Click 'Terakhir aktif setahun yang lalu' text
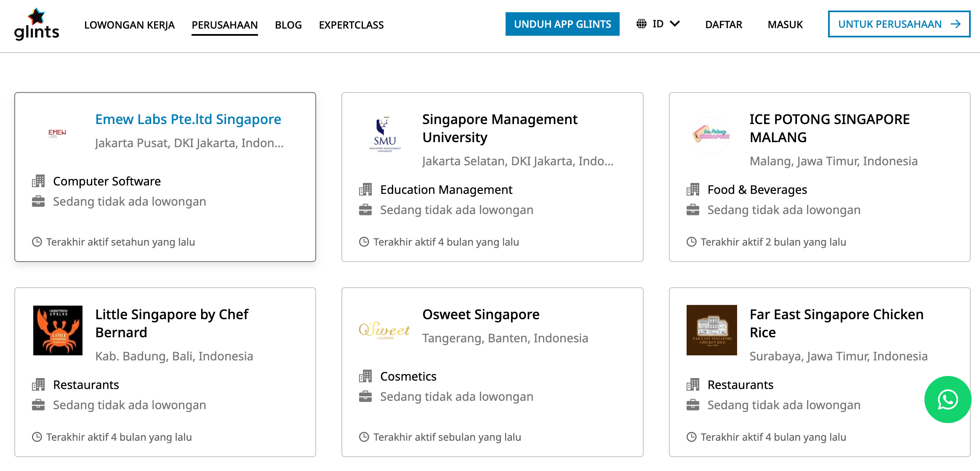The image size is (980, 471). click(x=120, y=242)
